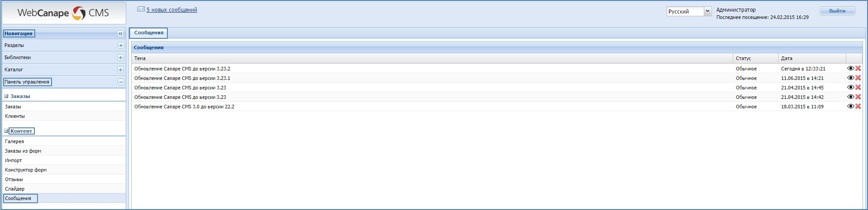Screen dimensions: 868x210
Task: Collapse the Панель управления section
Action: point(120,82)
